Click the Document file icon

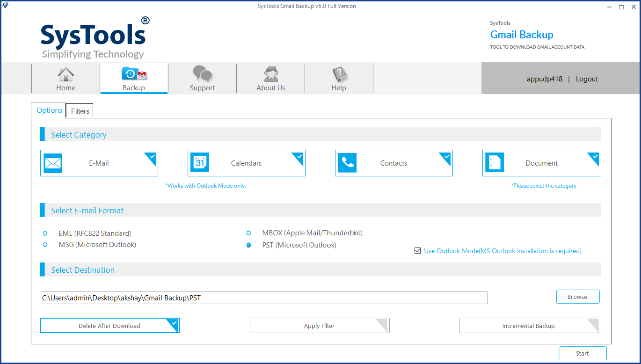click(x=495, y=163)
